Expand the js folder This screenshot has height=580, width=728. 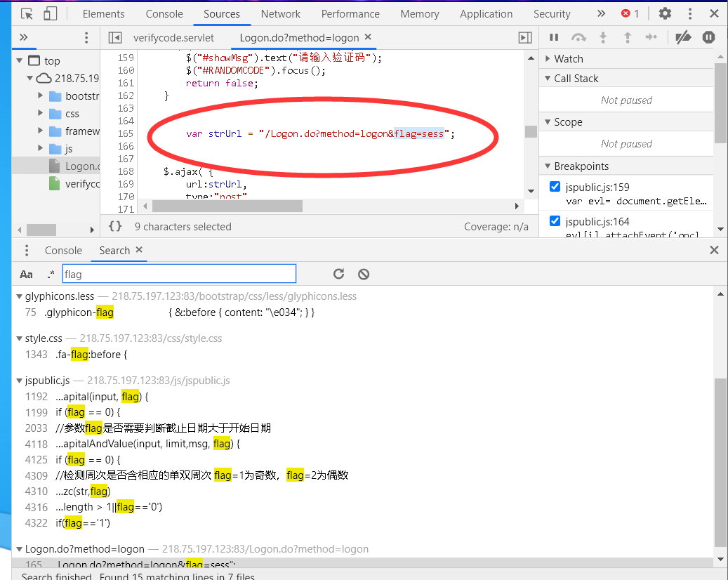[41, 149]
